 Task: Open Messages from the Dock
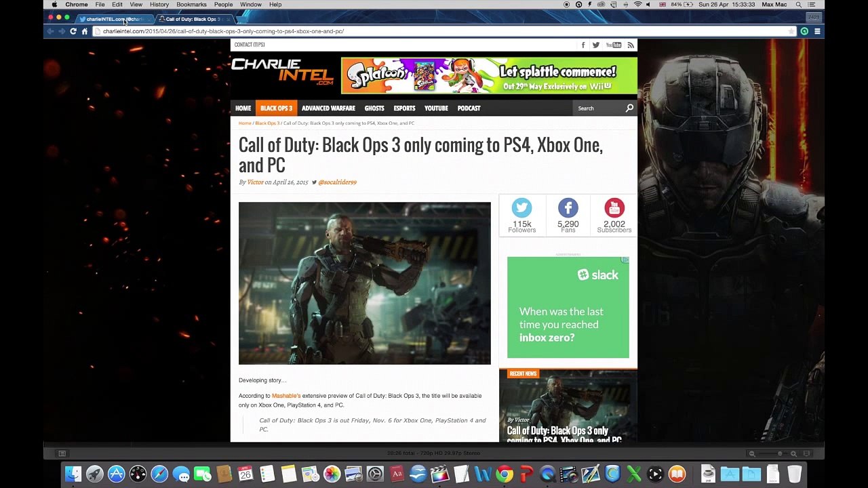coord(181,474)
